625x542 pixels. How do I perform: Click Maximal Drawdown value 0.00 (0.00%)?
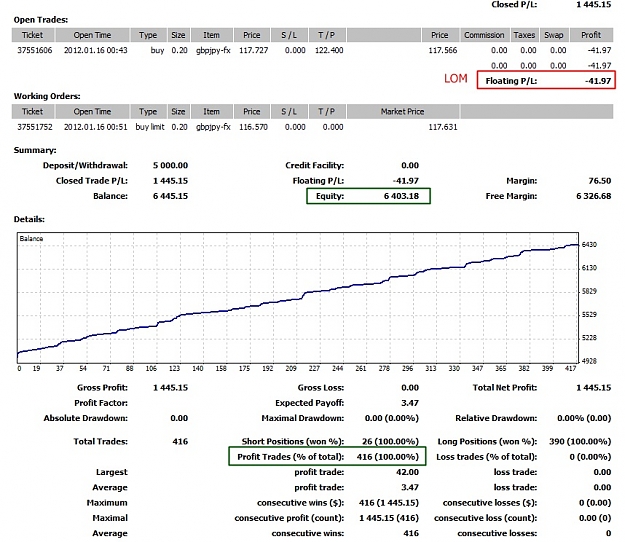[x=392, y=418]
